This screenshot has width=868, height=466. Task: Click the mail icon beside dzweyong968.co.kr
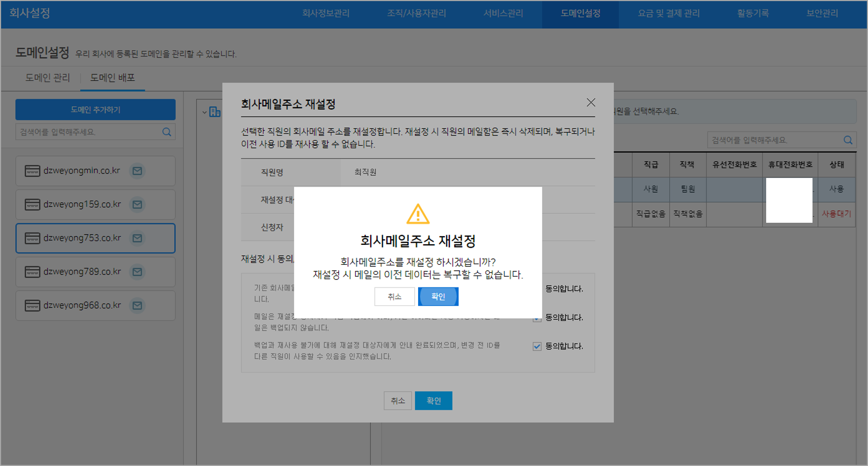tap(137, 305)
